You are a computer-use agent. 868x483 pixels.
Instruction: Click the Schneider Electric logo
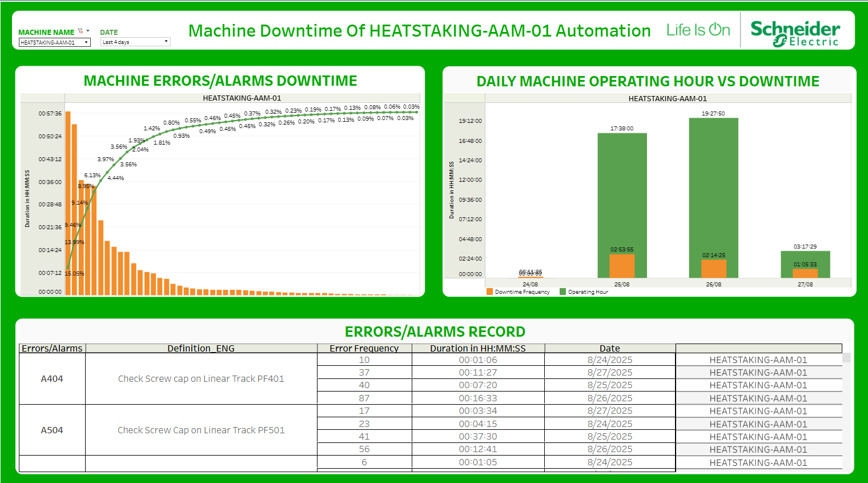(x=795, y=33)
